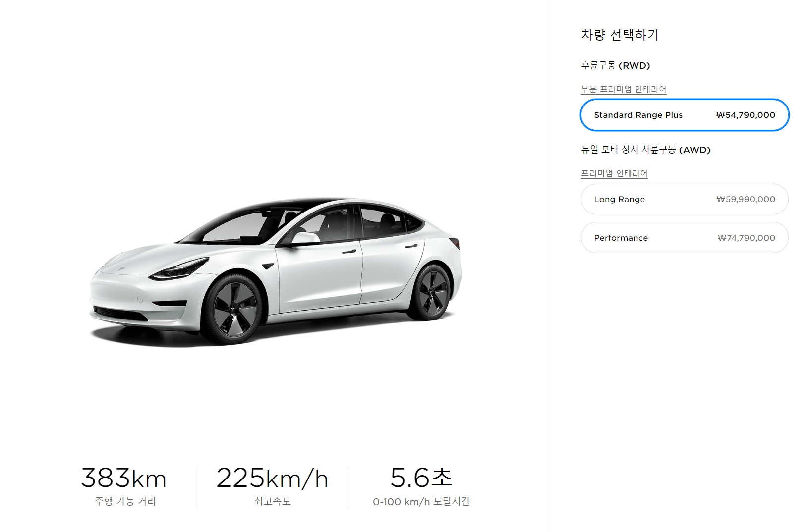Click the 후륜구동 (RWD) section label
The image size is (809, 532).
coord(616,65)
